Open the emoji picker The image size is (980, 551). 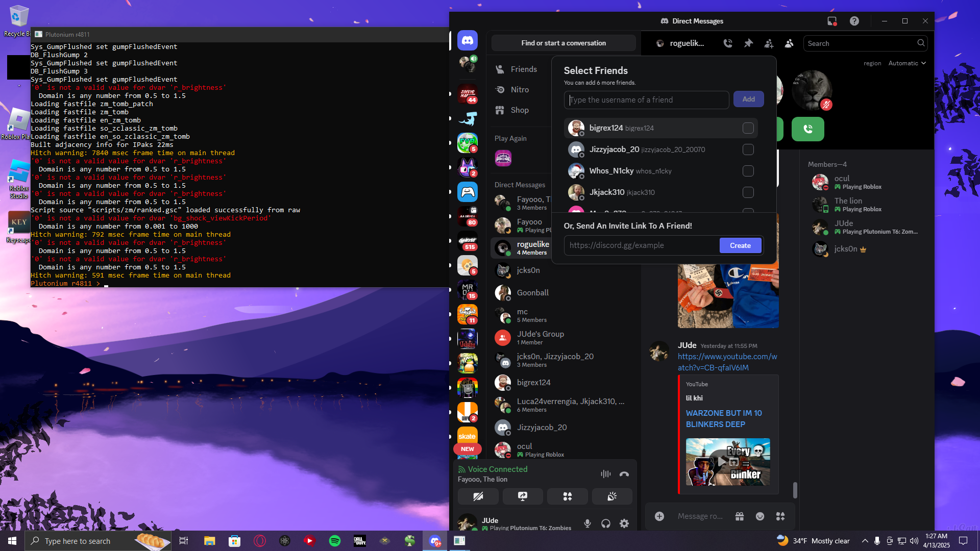tap(760, 516)
